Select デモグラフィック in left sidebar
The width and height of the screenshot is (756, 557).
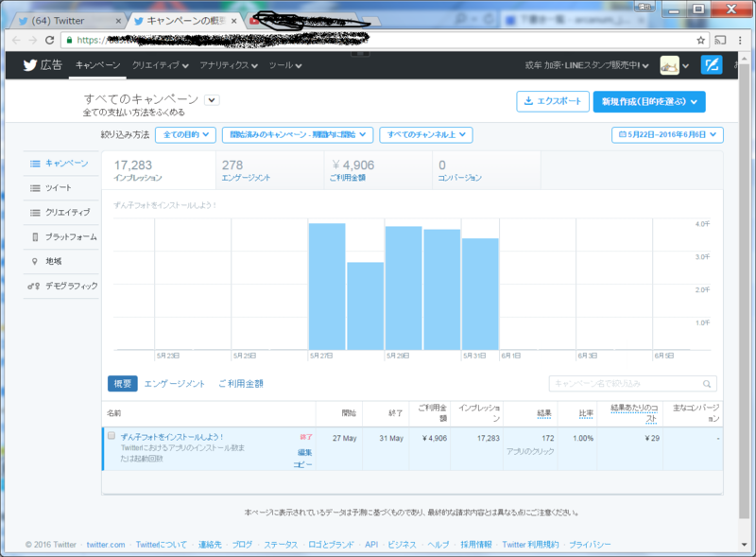tap(60, 286)
